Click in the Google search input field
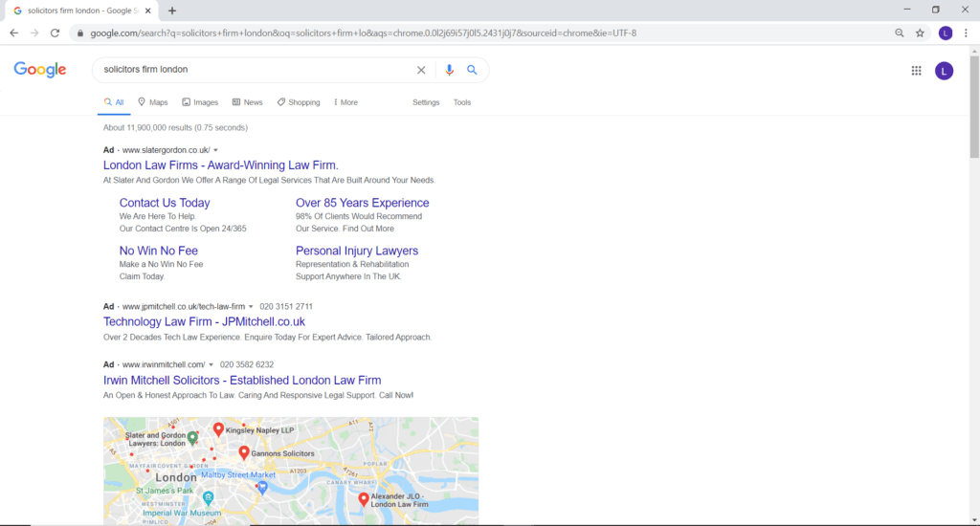This screenshot has height=526, width=980. click(x=249, y=70)
